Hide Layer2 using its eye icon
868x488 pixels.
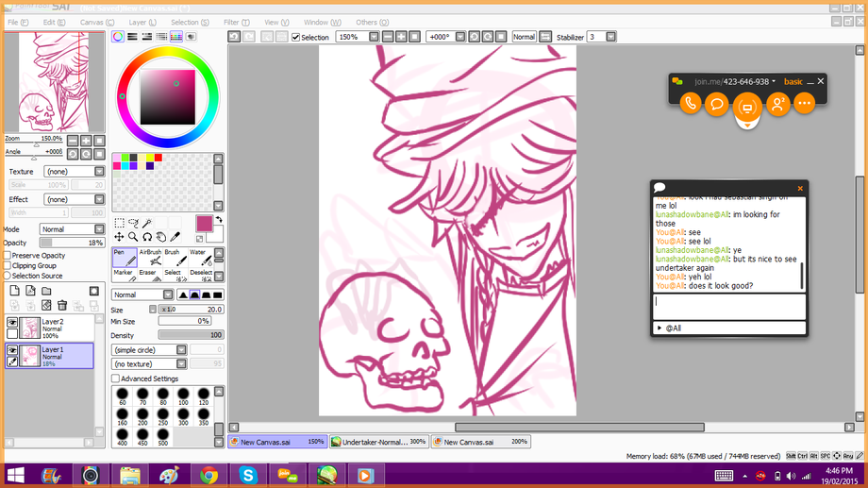pyautogui.click(x=12, y=323)
